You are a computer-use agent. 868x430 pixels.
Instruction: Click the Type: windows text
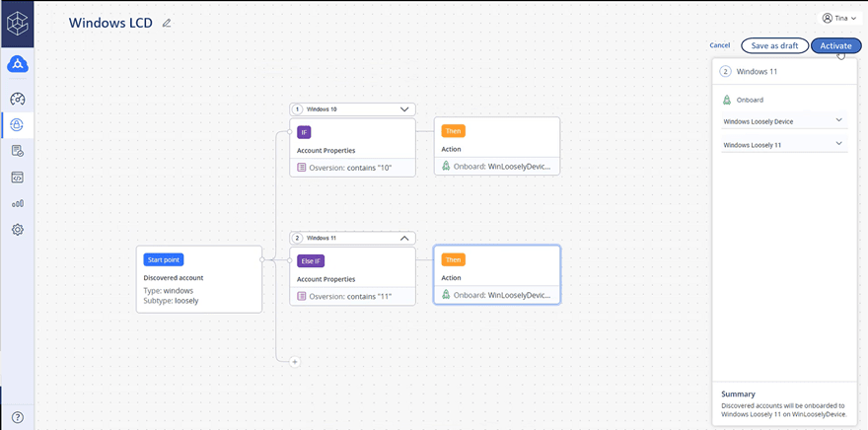(x=169, y=291)
